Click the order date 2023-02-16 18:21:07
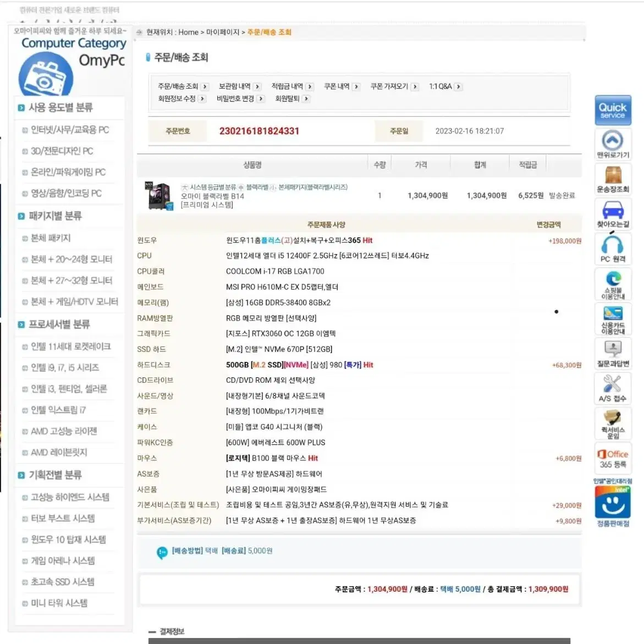The width and height of the screenshot is (644, 644). click(x=470, y=131)
